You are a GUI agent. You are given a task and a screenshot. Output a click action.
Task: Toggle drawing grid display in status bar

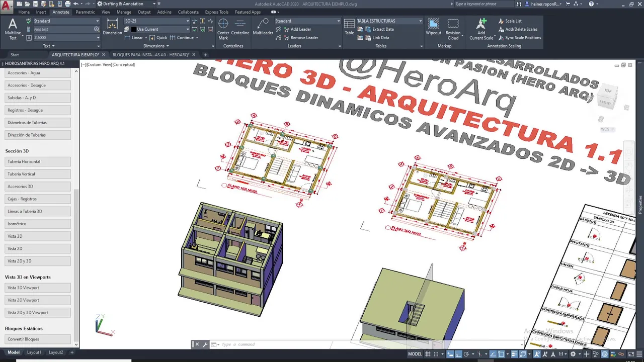pyautogui.click(x=428, y=354)
